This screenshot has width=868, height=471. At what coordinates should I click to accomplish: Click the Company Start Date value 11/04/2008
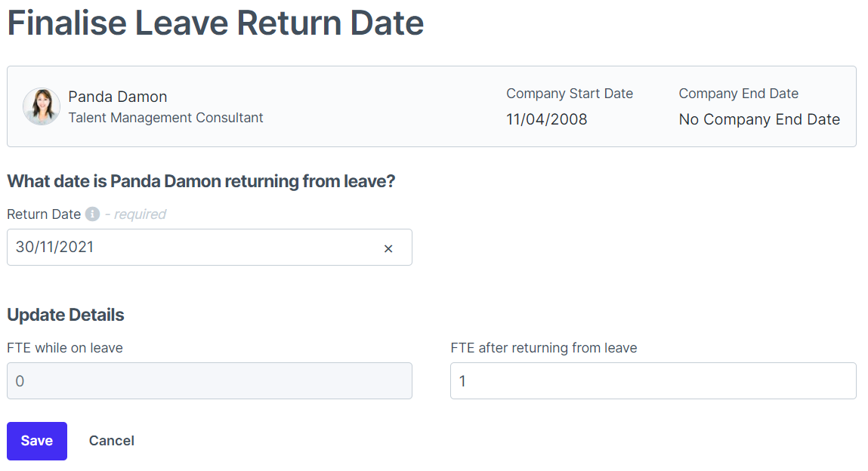(546, 119)
